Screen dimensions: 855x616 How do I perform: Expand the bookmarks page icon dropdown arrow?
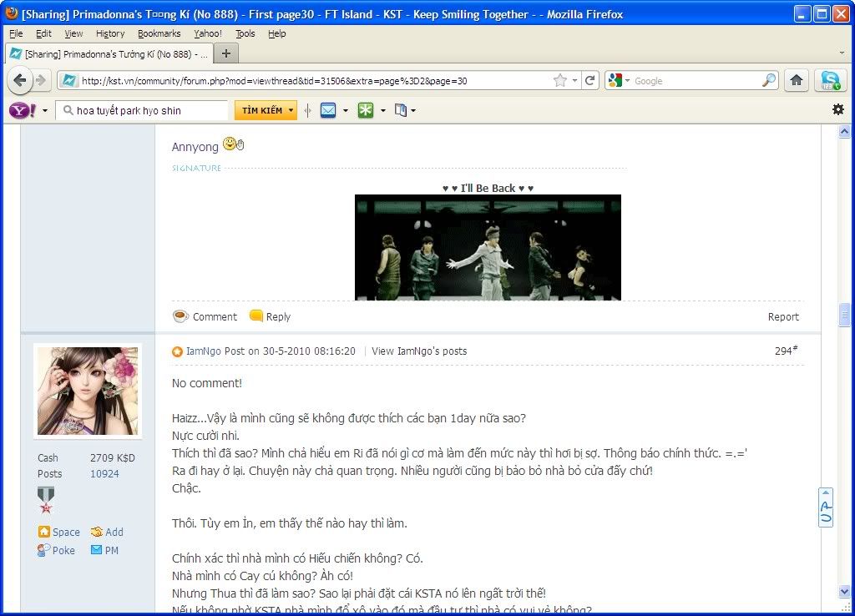414,111
